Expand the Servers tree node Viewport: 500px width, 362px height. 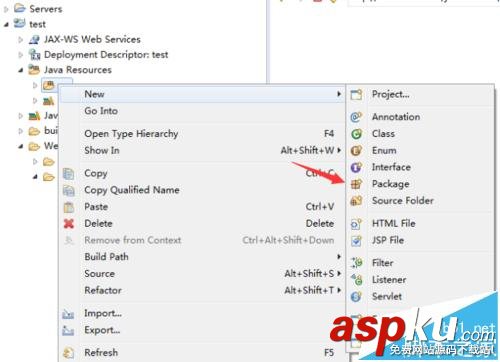coord(6,9)
